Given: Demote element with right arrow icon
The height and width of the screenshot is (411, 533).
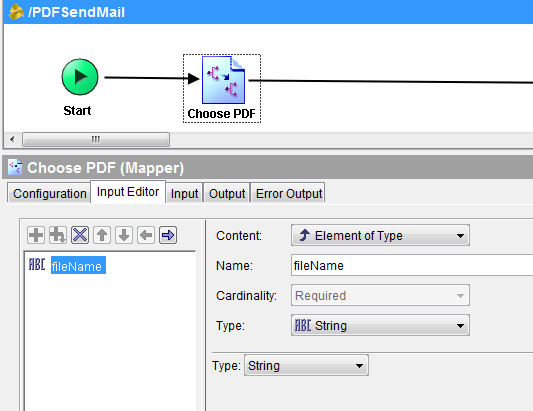Looking at the screenshot, I should point(168,235).
